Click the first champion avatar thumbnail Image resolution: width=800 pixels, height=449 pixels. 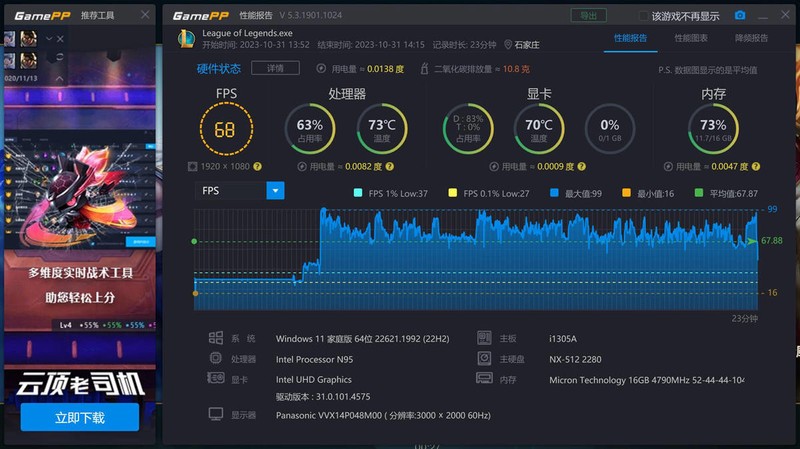tap(10, 39)
